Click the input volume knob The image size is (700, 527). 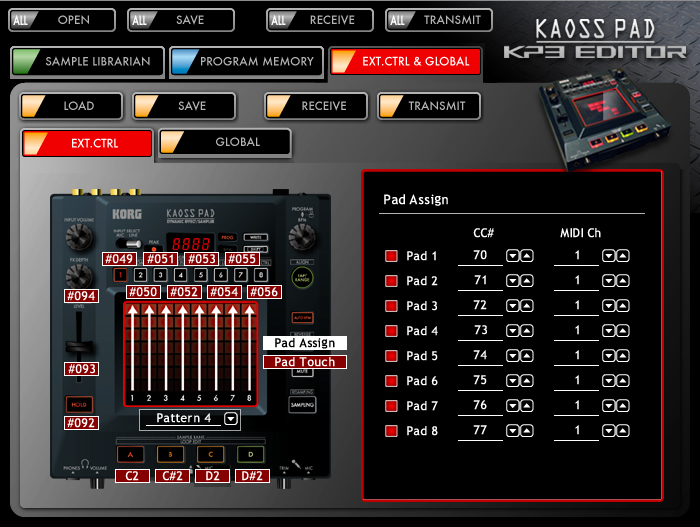click(x=79, y=236)
